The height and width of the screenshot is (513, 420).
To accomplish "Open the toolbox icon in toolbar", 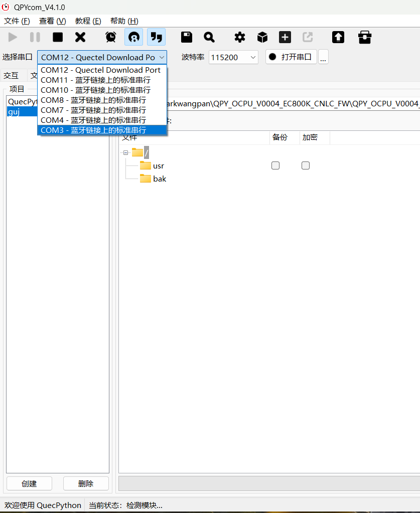I will coord(365,37).
